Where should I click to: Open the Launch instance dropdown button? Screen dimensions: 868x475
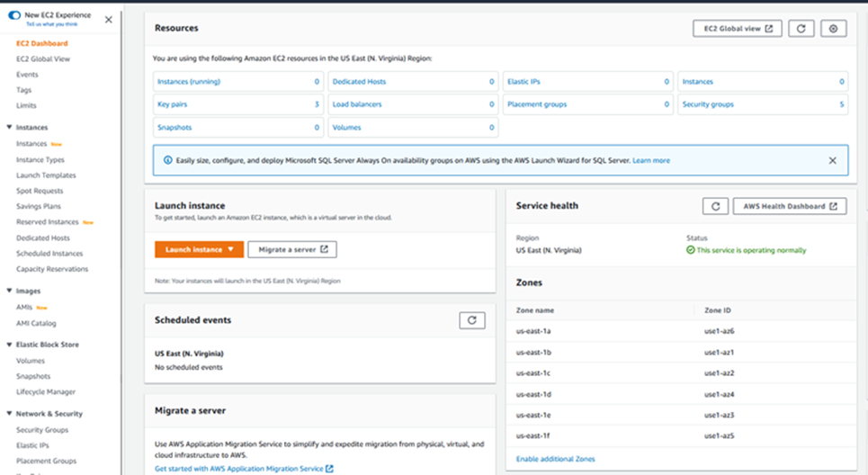pos(200,250)
